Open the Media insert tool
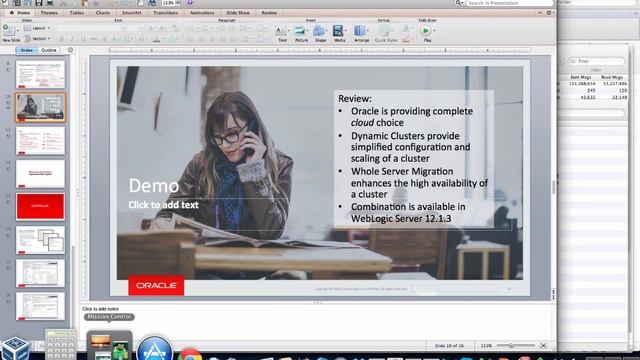Image resolution: width=640 pixels, height=360 pixels. click(x=339, y=33)
